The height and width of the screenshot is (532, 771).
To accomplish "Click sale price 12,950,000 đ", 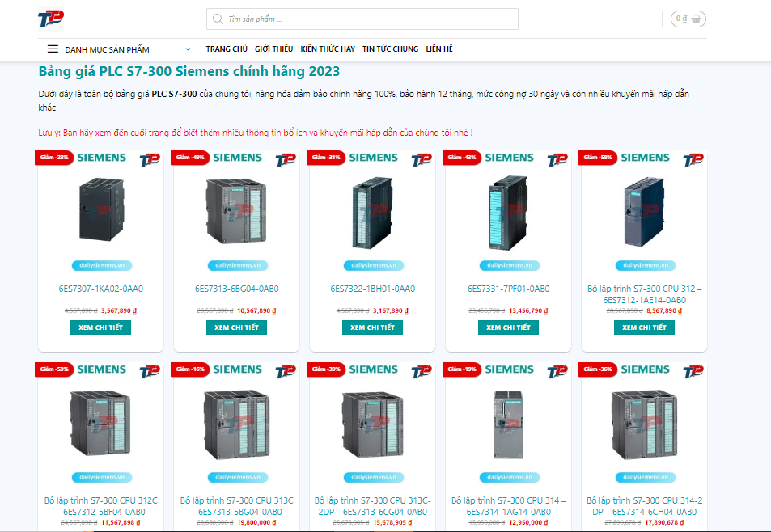I will point(528,522).
